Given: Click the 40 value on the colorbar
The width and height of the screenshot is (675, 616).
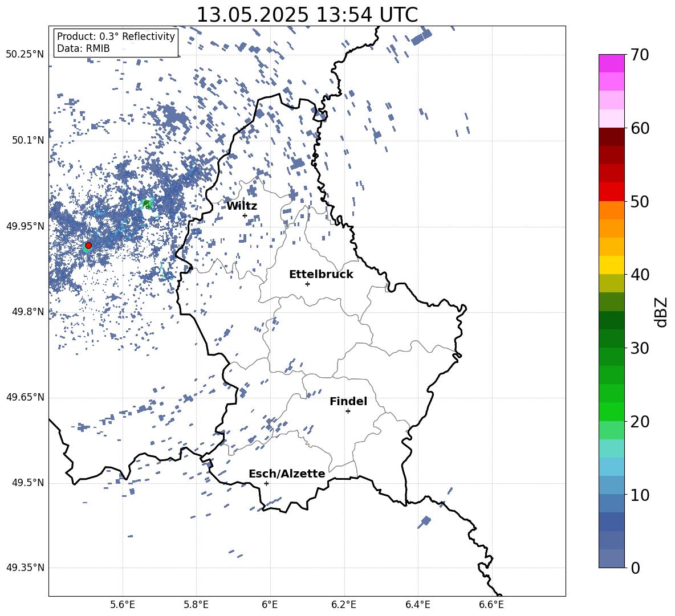Looking at the screenshot, I should pyautogui.click(x=639, y=275).
